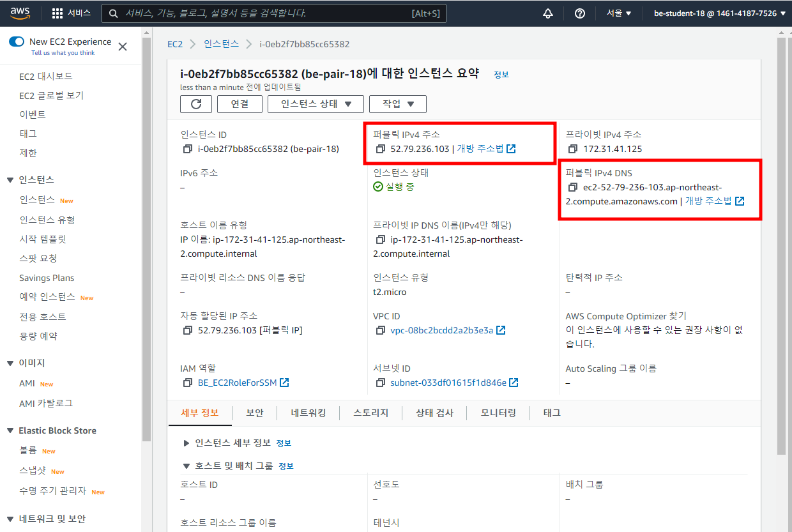Switch to the 네트워킹 tab
This screenshot has width=792, height=532.
[x=308, y=413]
